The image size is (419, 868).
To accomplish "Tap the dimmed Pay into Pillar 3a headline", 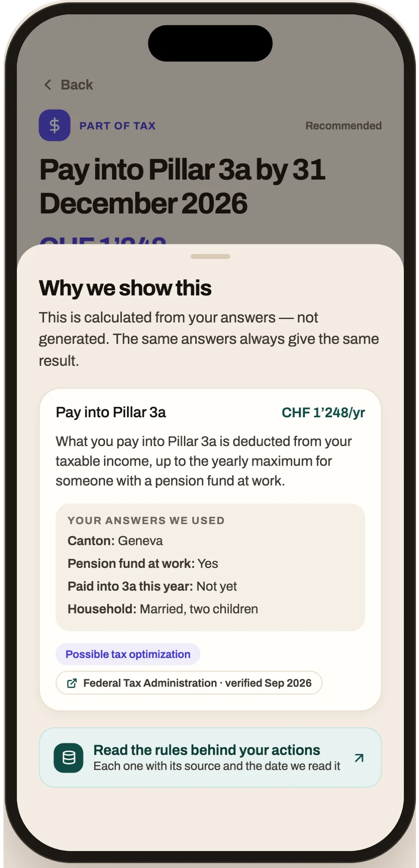I will 182,187.
